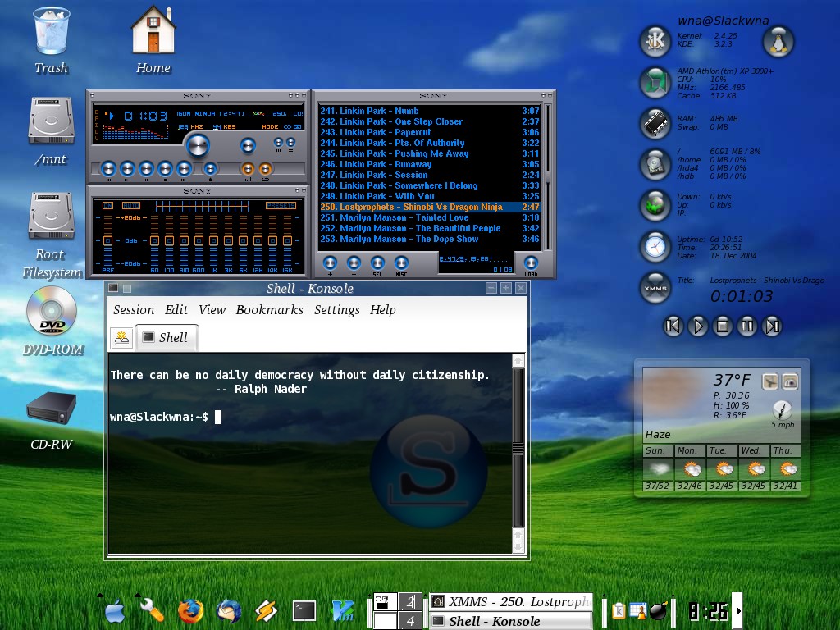Viewport: 840px width, 630px height.
Task: Select track 253 The Dope Show
Action: [430, 239]
